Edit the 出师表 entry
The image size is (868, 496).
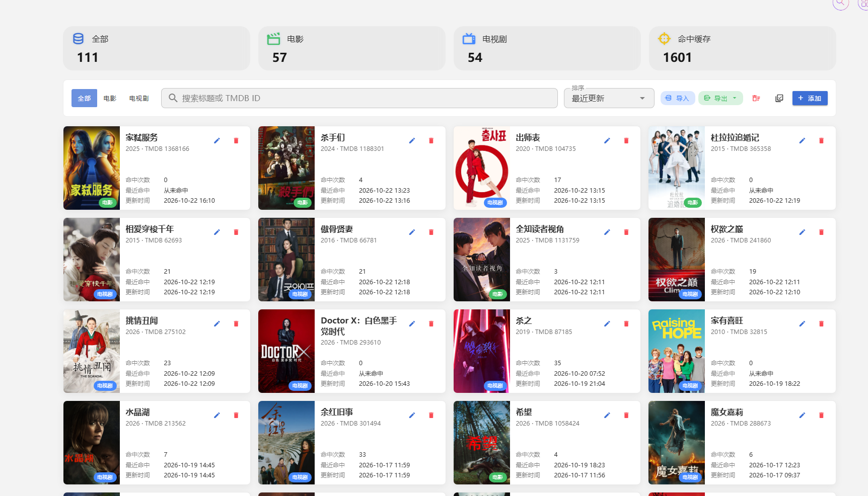click(607, 141)
